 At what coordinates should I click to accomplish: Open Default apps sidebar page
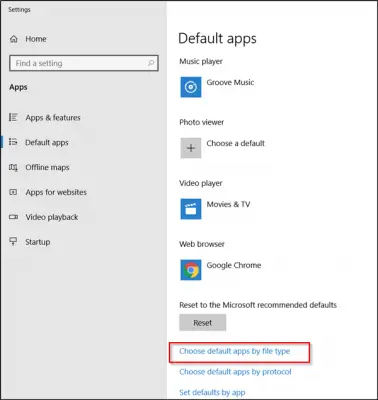point(47,143)
